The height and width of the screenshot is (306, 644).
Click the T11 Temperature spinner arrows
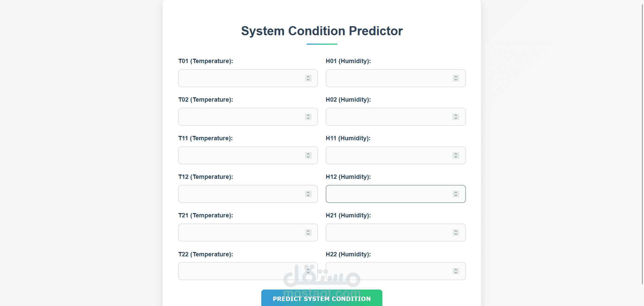pyautogui.click(x=308, y=155)
